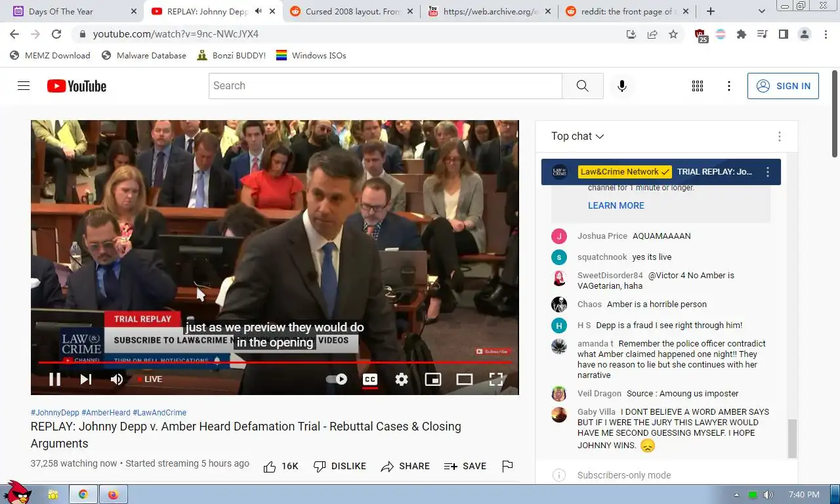Click the live chat scrollbar thumb

tap(792, 438)
